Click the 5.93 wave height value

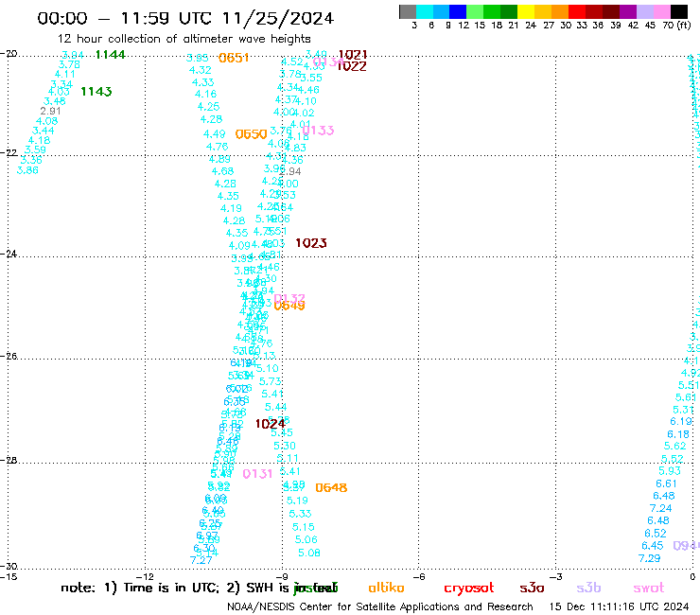[669, 471]
